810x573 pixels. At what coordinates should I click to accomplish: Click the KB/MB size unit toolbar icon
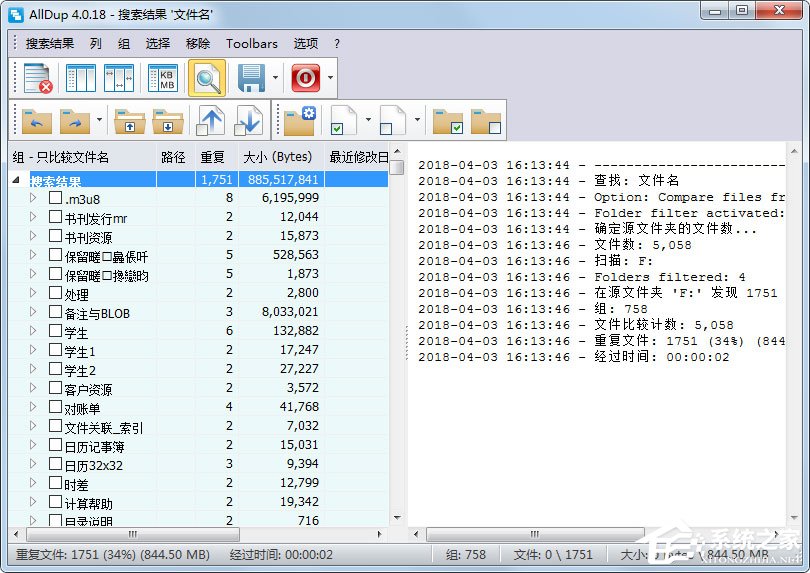[162, 78]
